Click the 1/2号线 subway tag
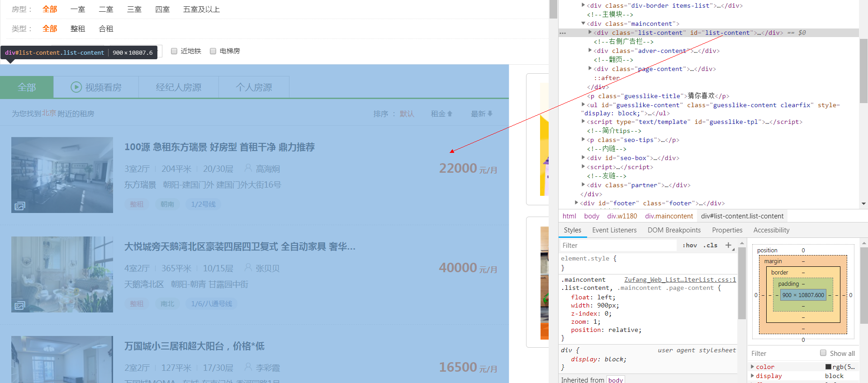This screenshot has width=868, height=383. 203,204
